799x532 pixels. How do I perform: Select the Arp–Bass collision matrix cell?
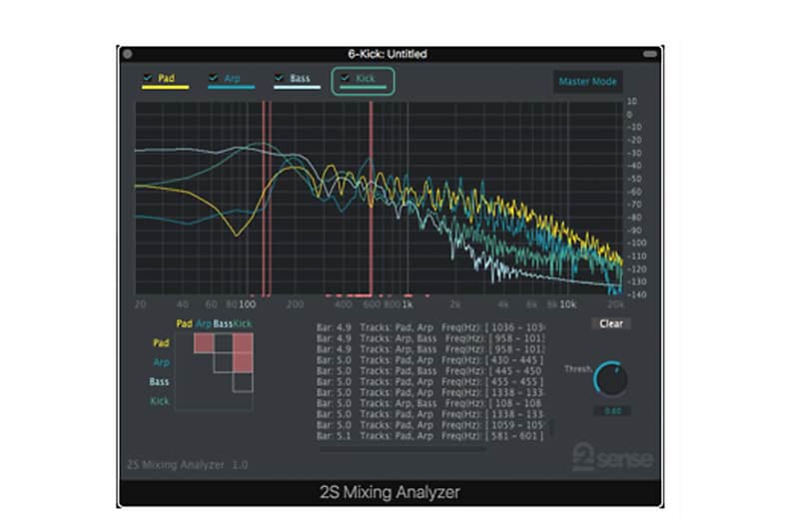(x=223, y=362)
